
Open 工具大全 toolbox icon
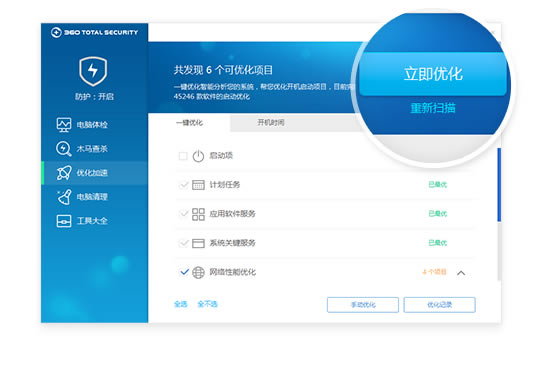[64, 221]
